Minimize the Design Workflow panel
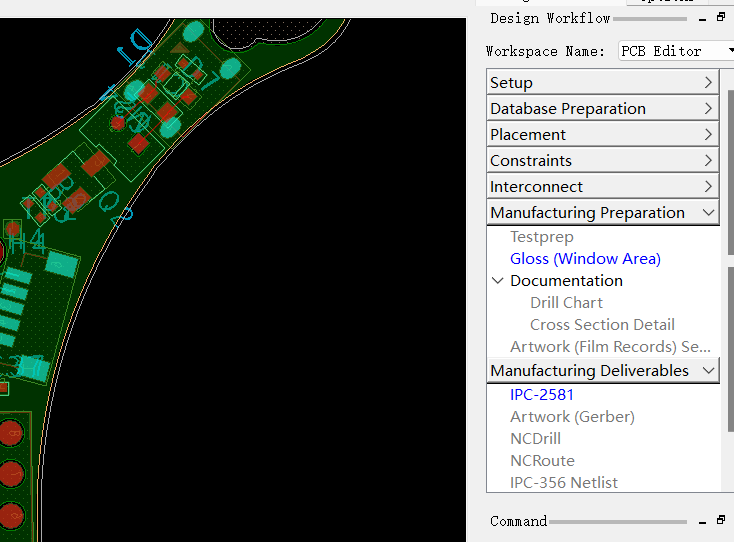The image size is (734, 542). coord(703,18)
